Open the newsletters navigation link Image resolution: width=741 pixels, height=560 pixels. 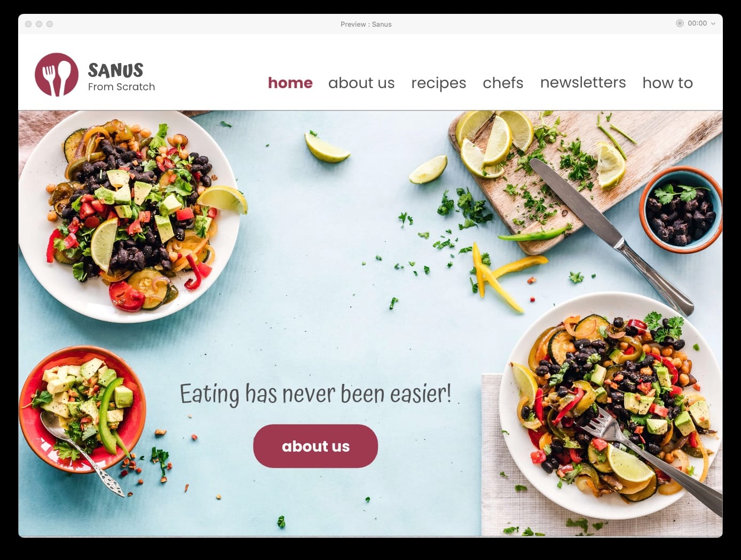click(583, 83)
